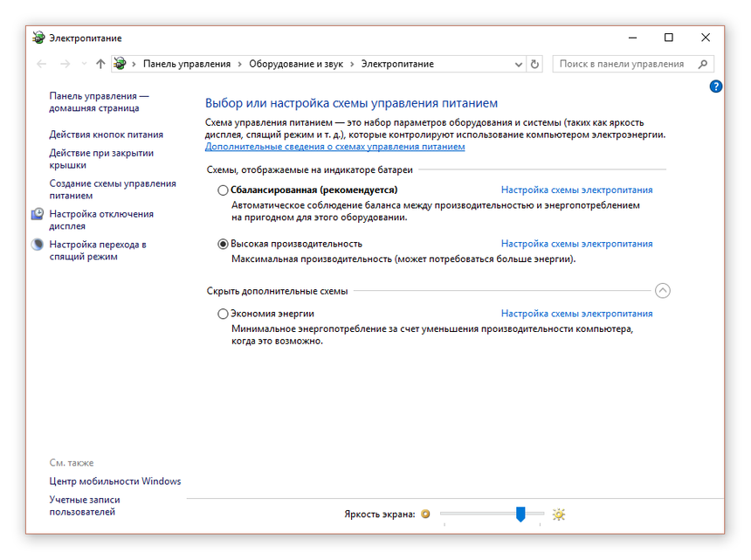Click the sleep mode moon icon
Image resolution: width=751 pixels, height=560 pixels.
37,245
